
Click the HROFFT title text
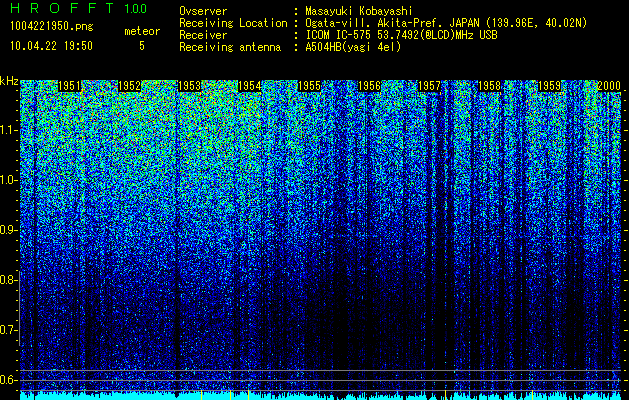[62, 8]
